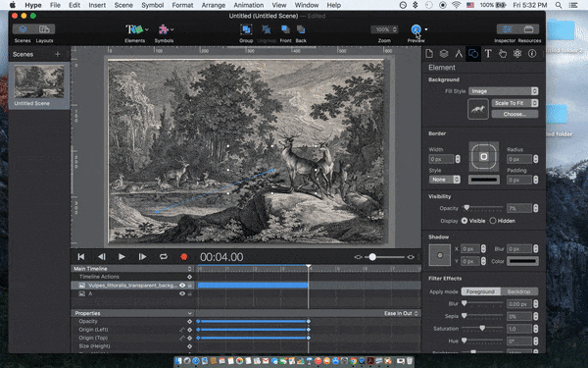Click the background image well preview
This screenshot has width=588, height=368.
point(478,109)
